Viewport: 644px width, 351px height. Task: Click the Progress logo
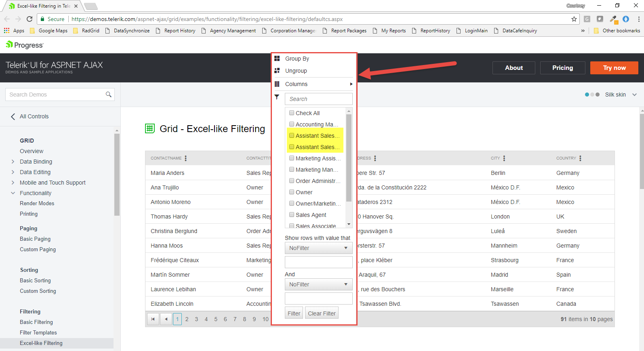tap(25, 45)
